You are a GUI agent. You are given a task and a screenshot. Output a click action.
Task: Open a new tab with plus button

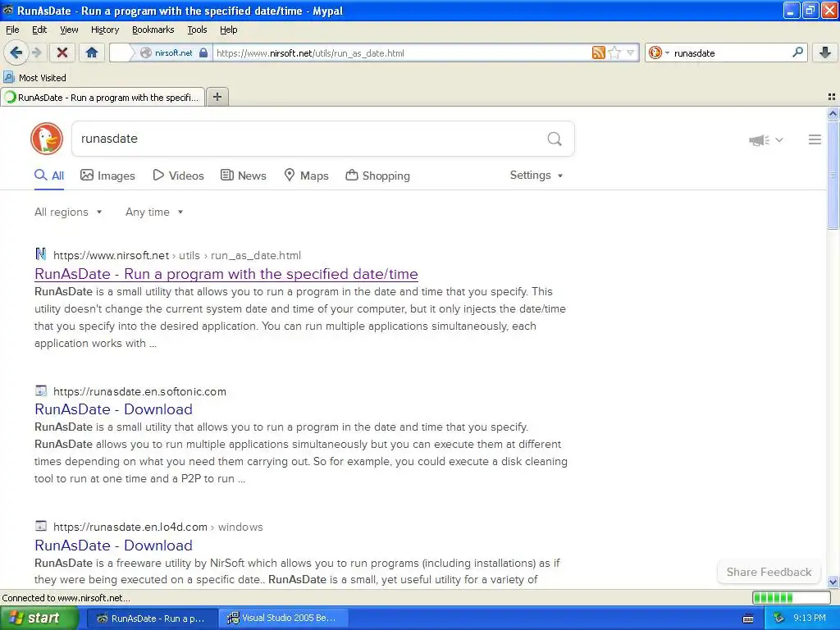[217, 97]
